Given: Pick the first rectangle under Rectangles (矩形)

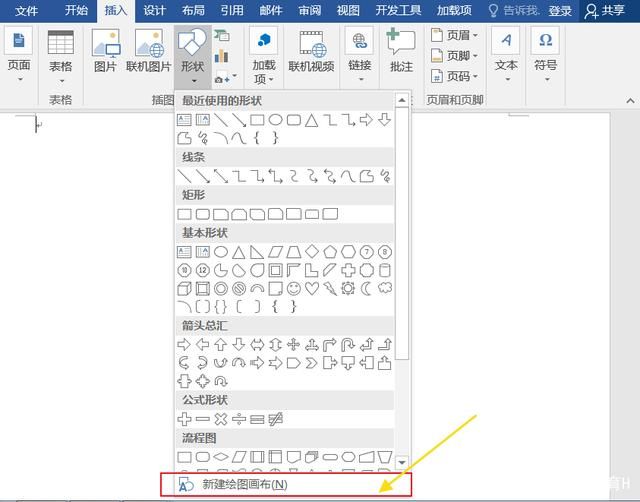Looking at the screenshot, I should pos(184,214).
